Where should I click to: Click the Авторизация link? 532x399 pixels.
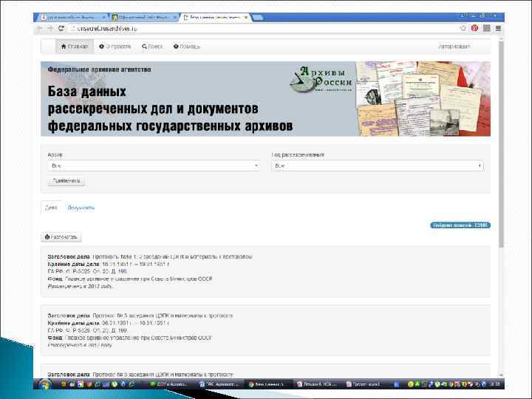click(x=454, y=47)
